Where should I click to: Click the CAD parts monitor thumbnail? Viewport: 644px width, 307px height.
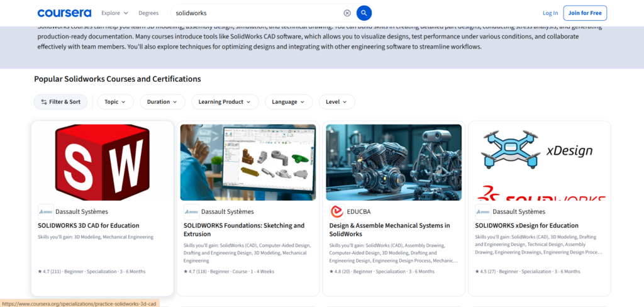tap(248, 162)
